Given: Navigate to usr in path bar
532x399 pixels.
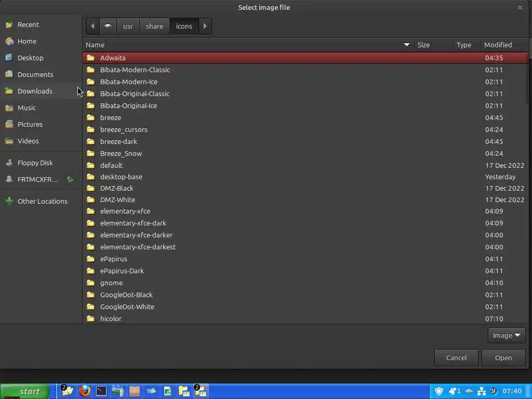Looking at the screenshot, I should 128,26.
